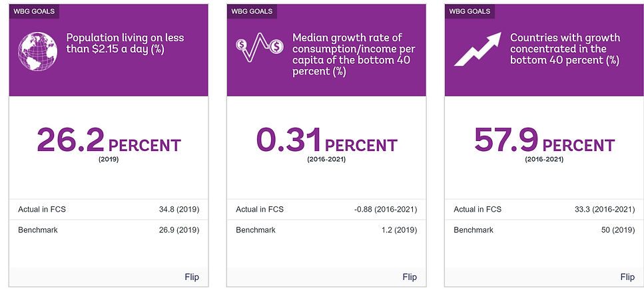The height and width of the screenshot is (290, 644).
Task: Select 'Countries with growth concentrated' title
Action: pos(565,49)
